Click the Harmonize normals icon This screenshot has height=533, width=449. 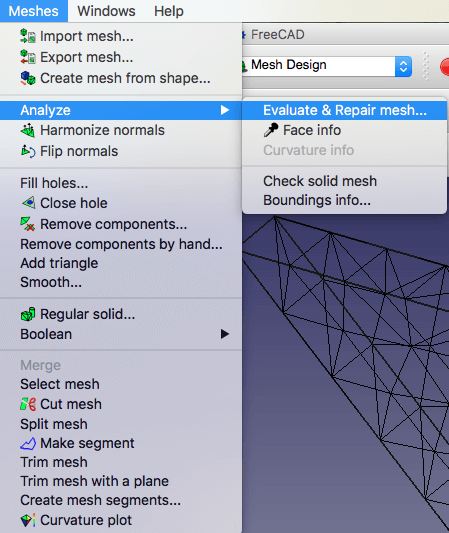28,131
